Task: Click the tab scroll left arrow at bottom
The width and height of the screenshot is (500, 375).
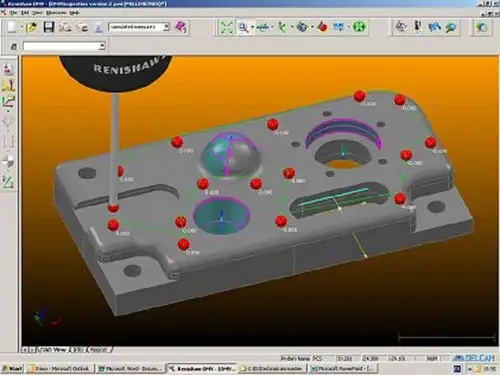Action: pos(25,350)
